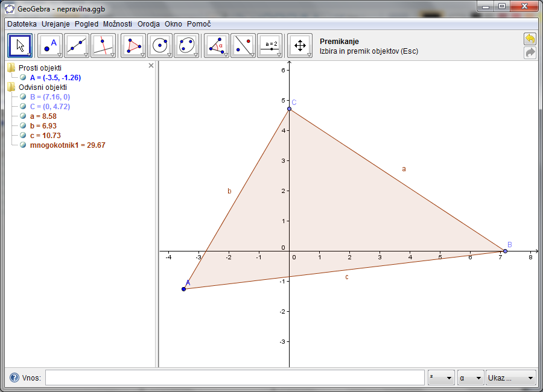This screenshot has height=392, width=543.
Task: Open the Orodja menu
Action: 148,24
